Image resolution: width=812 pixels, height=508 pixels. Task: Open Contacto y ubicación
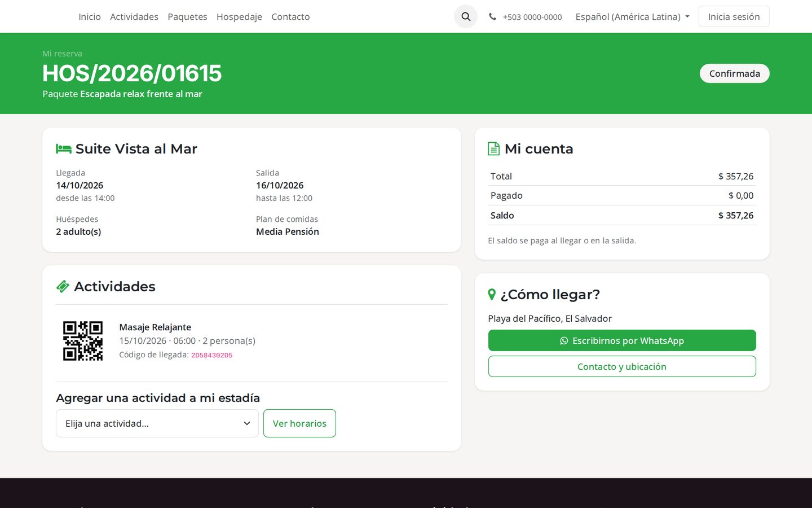point(622,366)
